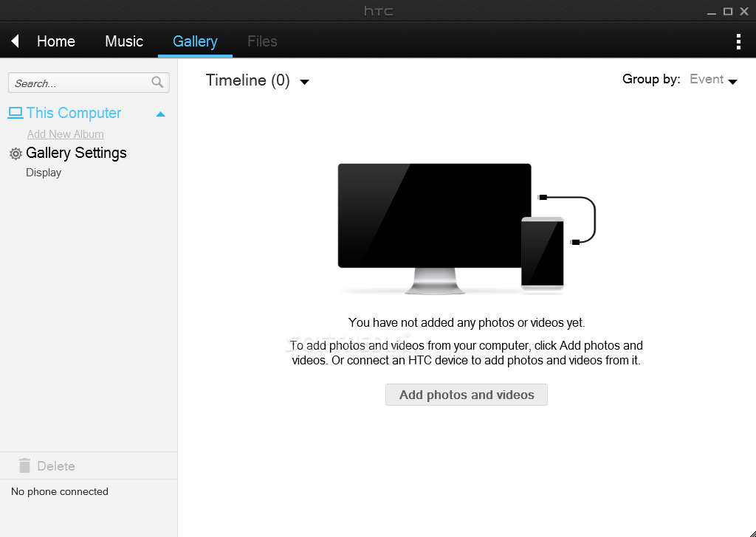Focus the Search input field
The width and height of the screenshot is (756, 537).
click(x=89, y=83)
